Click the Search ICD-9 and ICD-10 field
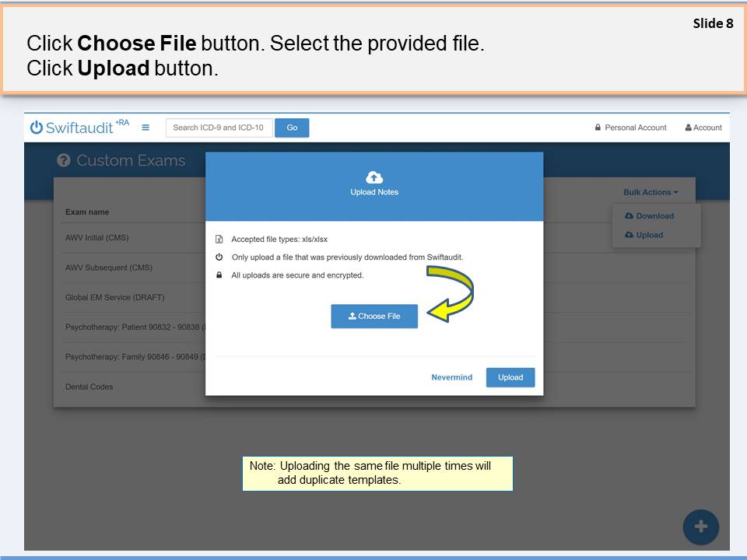747x560 pixels. point(219,128)
